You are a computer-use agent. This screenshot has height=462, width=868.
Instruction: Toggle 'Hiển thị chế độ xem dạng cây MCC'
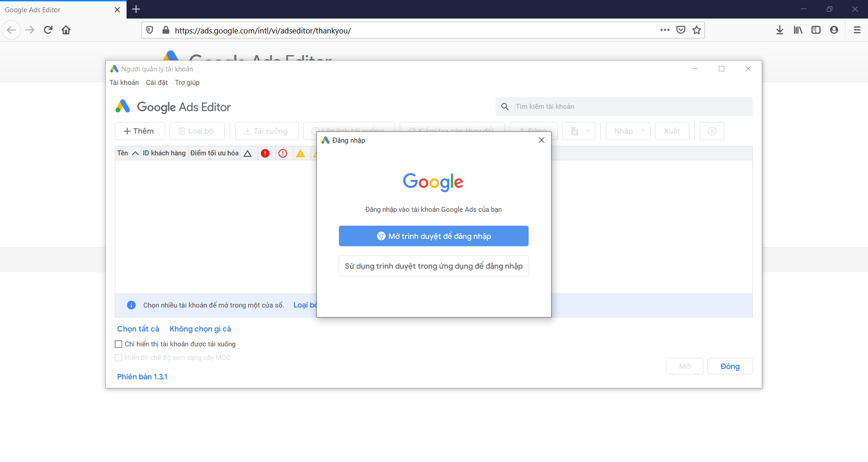119,358
